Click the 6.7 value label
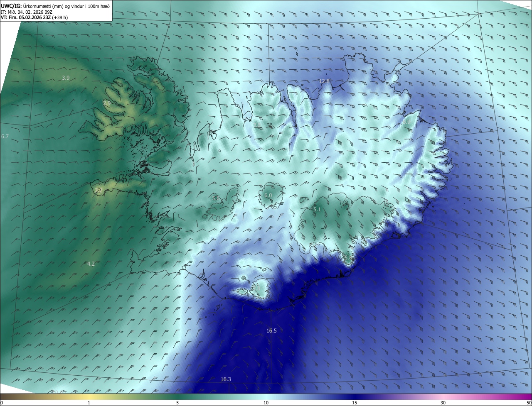The image size is (532, 406). [5, 136]
